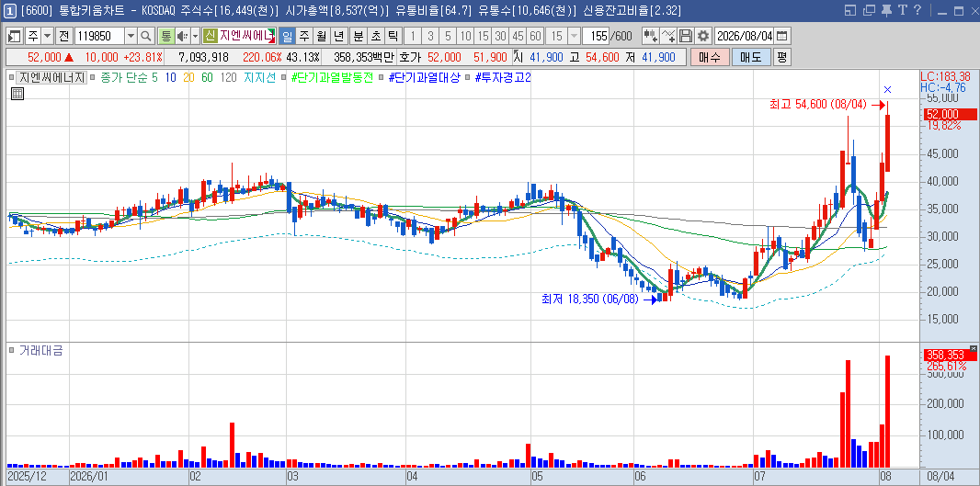Switch to 틱 tick chart period
Viewport: 980px width, 486px height.
coord(392,36)
